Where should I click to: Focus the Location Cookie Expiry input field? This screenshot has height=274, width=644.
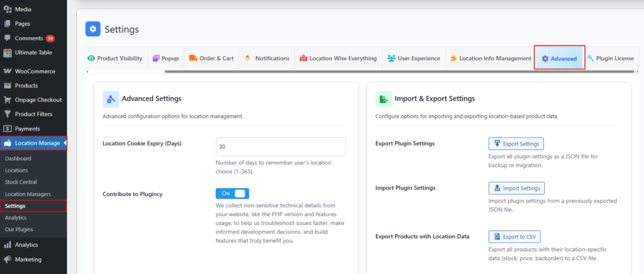coord(280,147)
